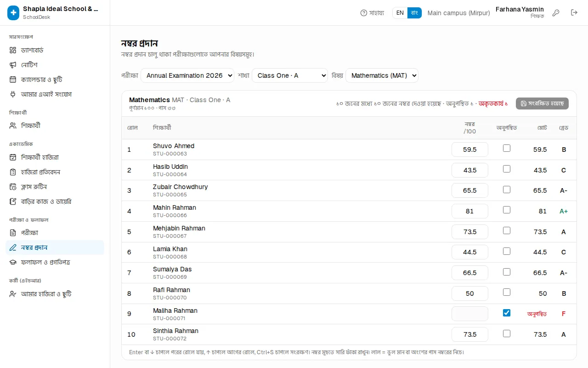The width and height of the screenshot is (588, 368).
Task: Edit marks field for Sumaiya Das
Action: coord(470,273)
